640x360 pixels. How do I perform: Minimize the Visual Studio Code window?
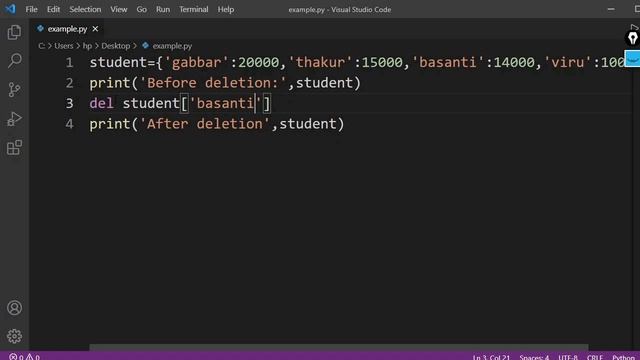pyautogui.click(x=611, y=9)
